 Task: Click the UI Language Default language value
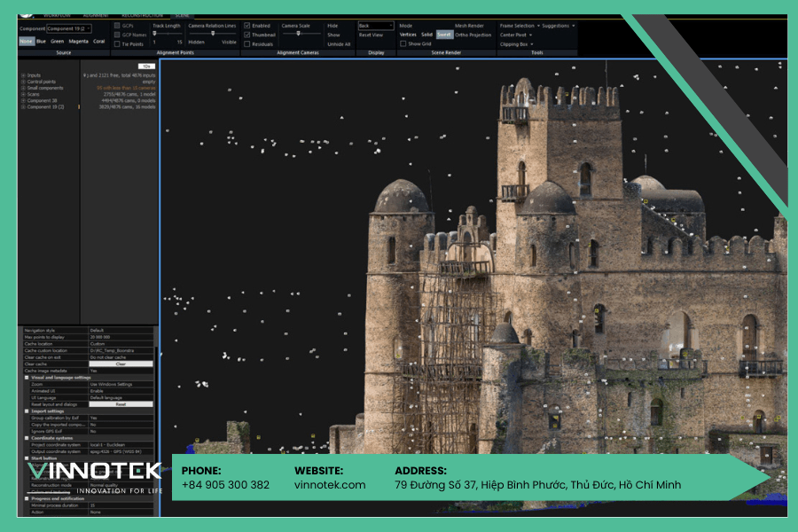[x=121, y=397]
